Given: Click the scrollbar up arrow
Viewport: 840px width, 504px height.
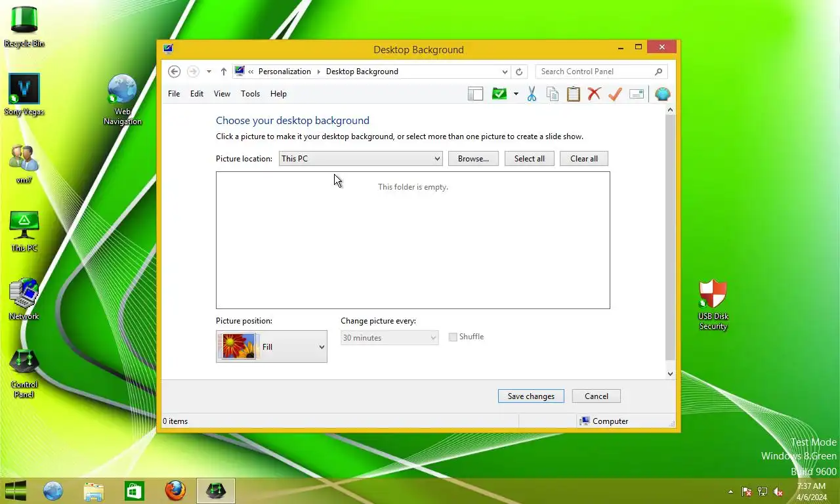Looking at the screenshot, I should pos(670,110).
